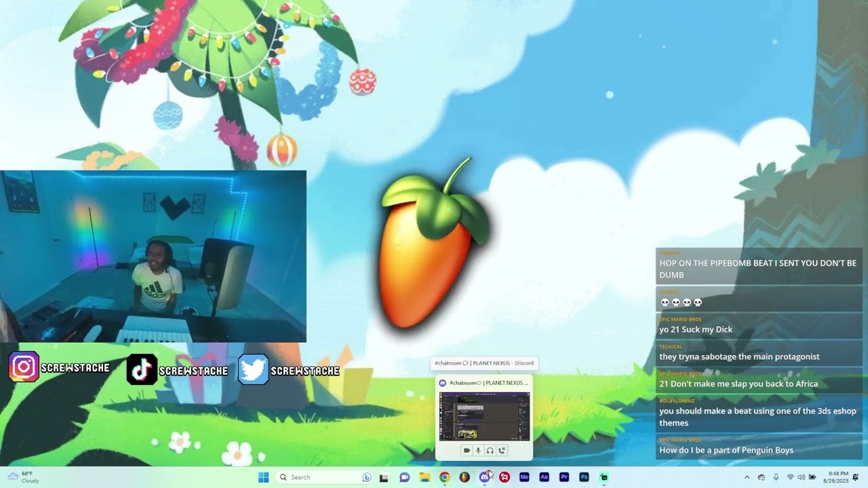Disconnect call in Discord preview toolbar
868x488 pixels.
pos(502,450)
